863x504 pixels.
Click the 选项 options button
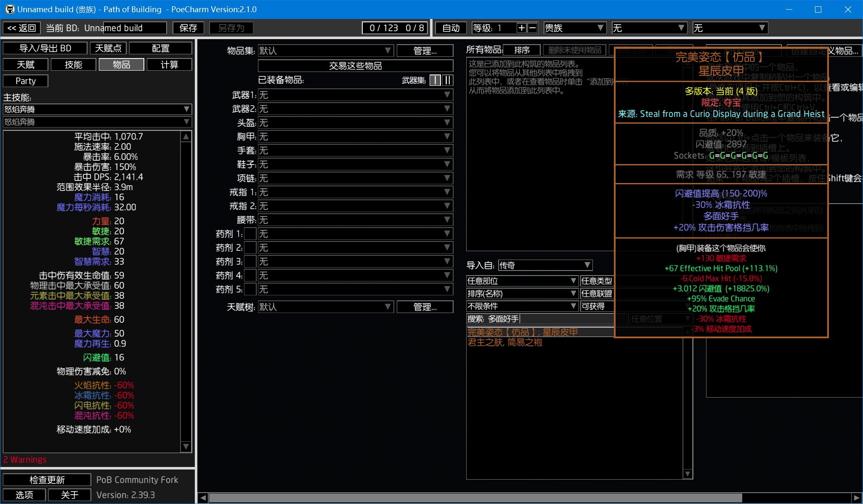click(24, 495)
